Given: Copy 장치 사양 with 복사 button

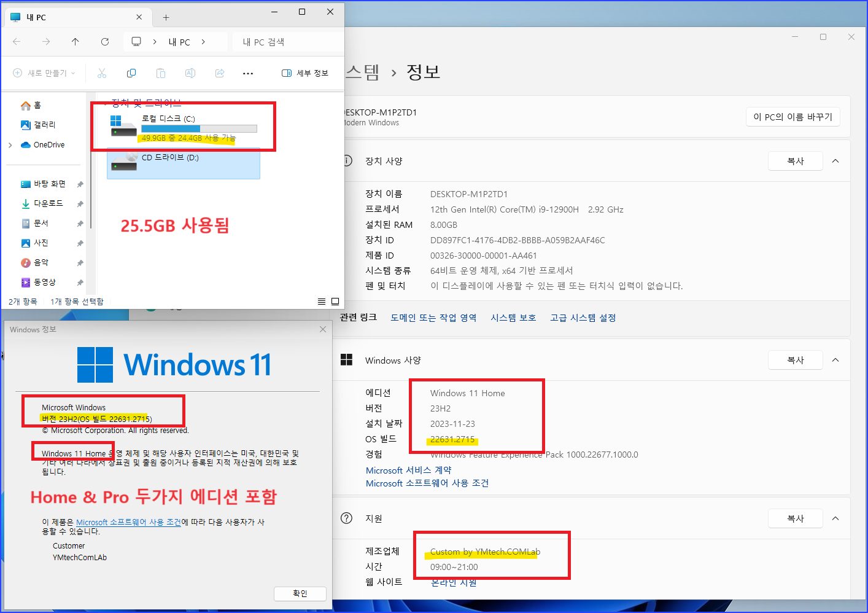Looking at the screenshot, I should 796,161.
